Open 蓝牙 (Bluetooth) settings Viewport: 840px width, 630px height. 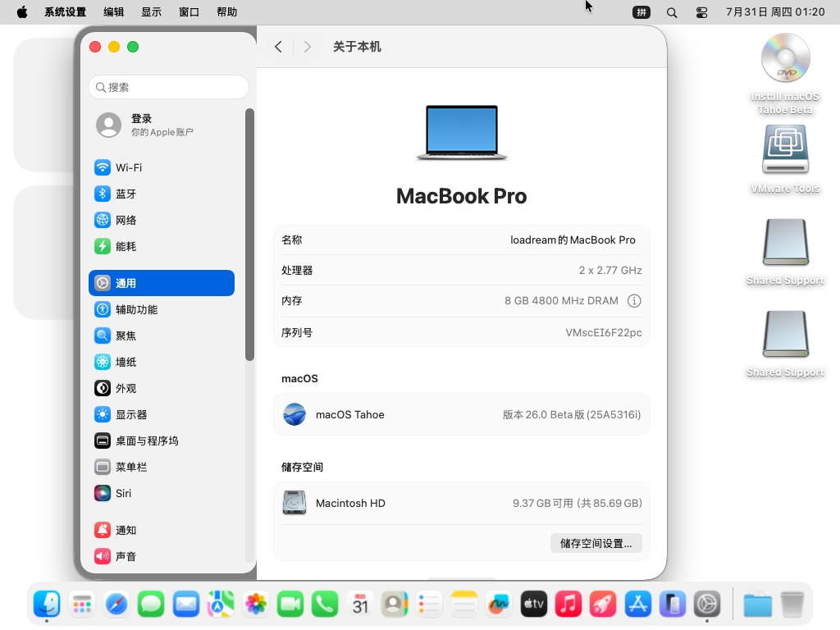point(162,194)
